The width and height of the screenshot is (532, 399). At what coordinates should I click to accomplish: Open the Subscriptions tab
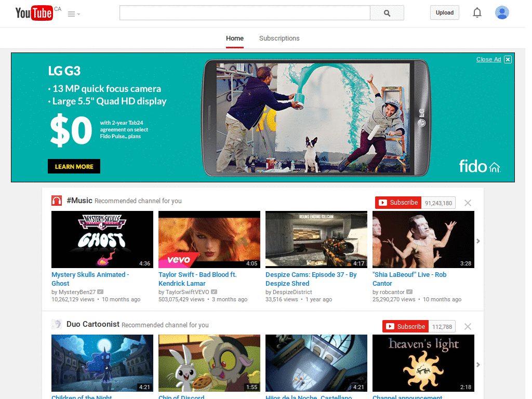pyautogui.click(x=279, y=38)
